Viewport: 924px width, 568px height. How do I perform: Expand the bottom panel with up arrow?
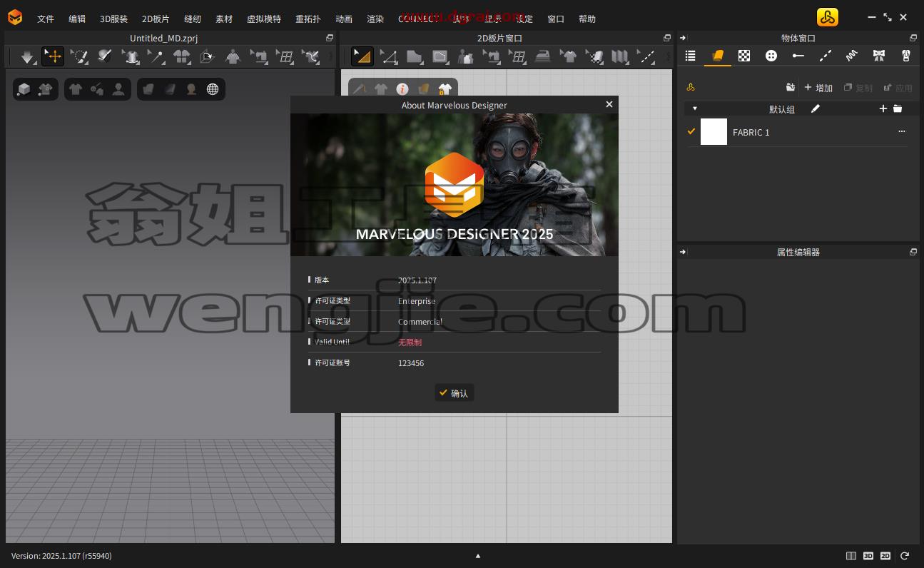(478, 556)
